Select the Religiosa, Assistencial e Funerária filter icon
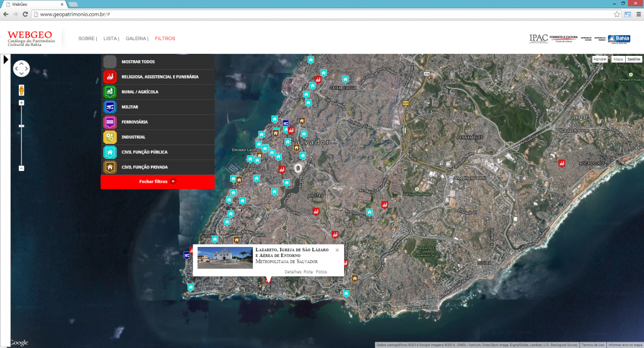The width and height of the screenshot is (644, 348). [x=110, y=77]
